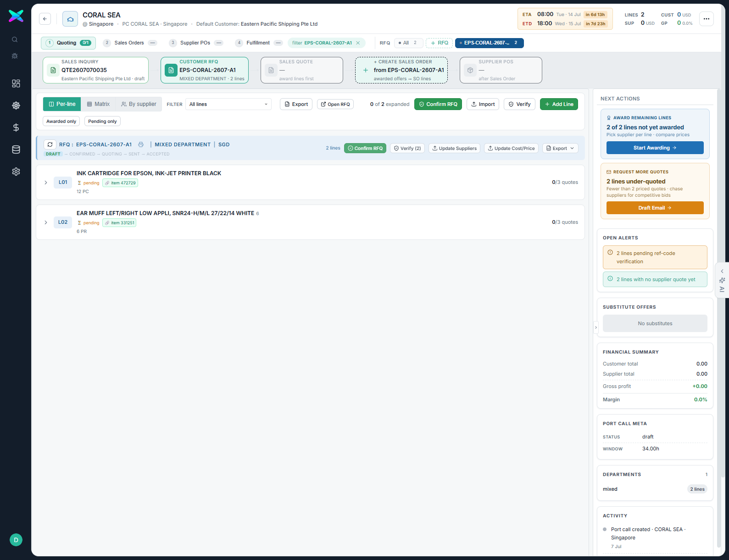Click Create Sales Order card

pyautogui.click(x=401, y=70)
